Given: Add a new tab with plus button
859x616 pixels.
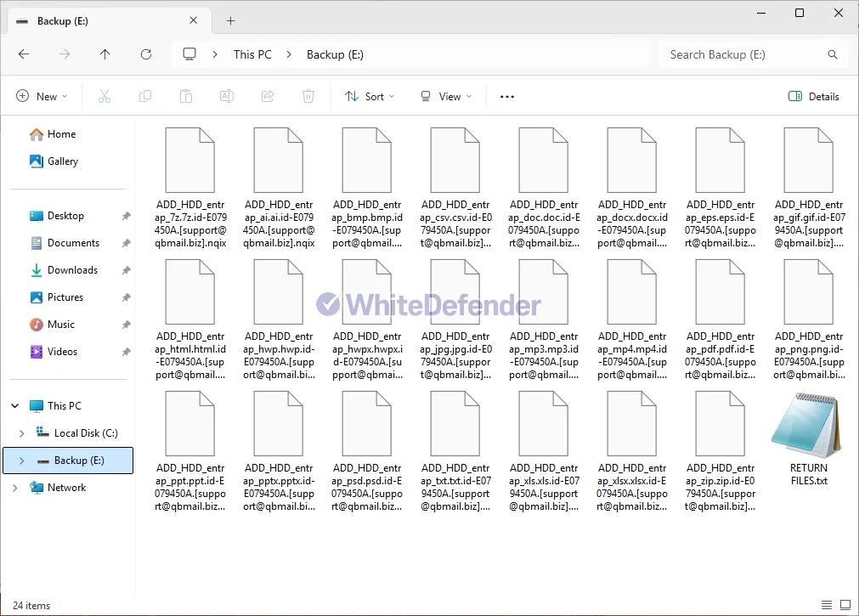Looking at the screenshot, I should coord(230,21).
